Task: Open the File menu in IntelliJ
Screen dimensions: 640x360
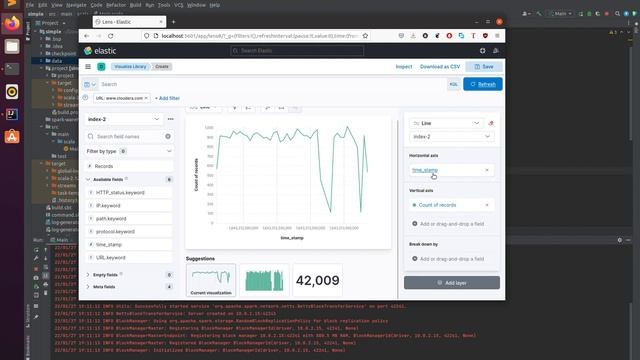Action: click(x=30, y=5)
